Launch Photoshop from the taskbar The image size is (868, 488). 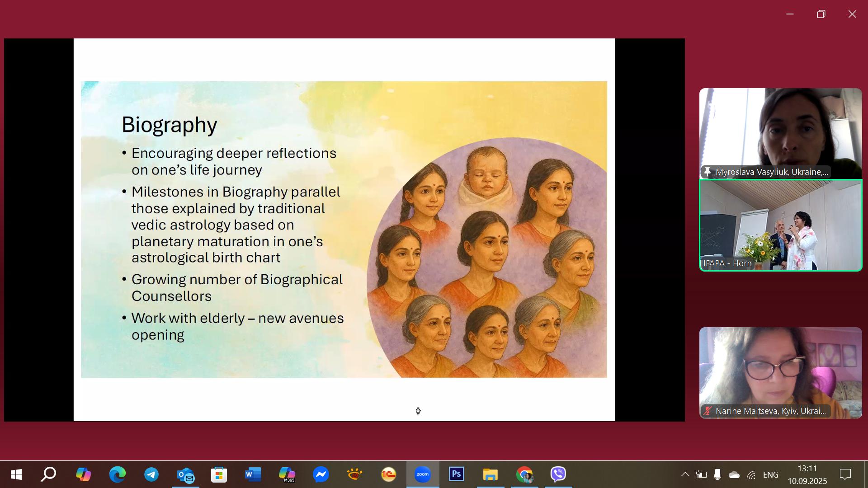click(x=457, y=474)
